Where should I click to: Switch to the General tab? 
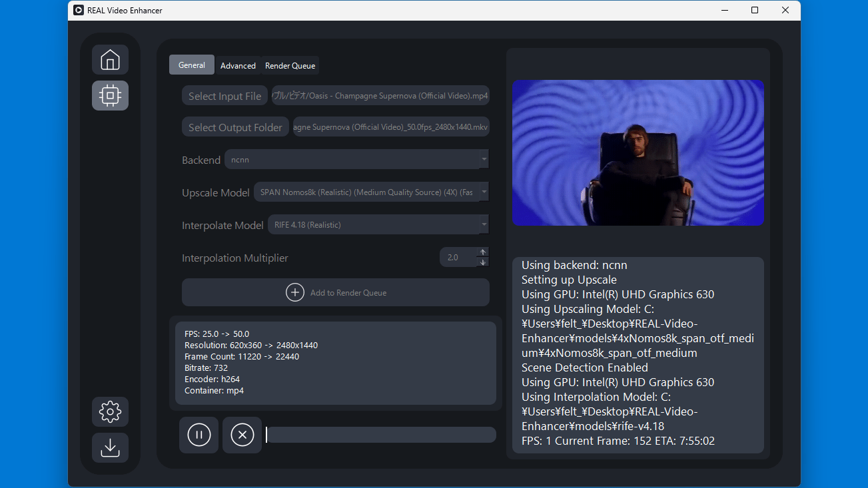click(x=192, y=65)
